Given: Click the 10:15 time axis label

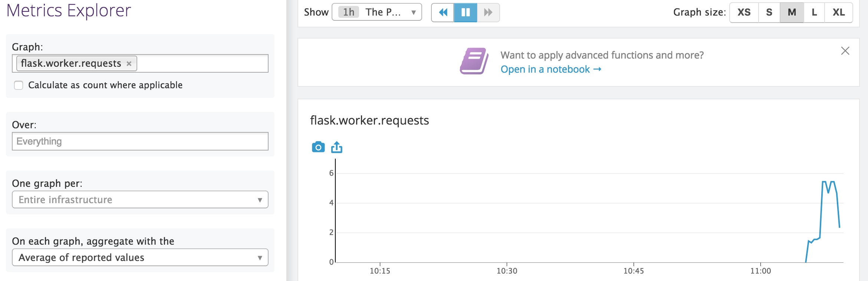Looking at the screenshot, I should 380,271.
